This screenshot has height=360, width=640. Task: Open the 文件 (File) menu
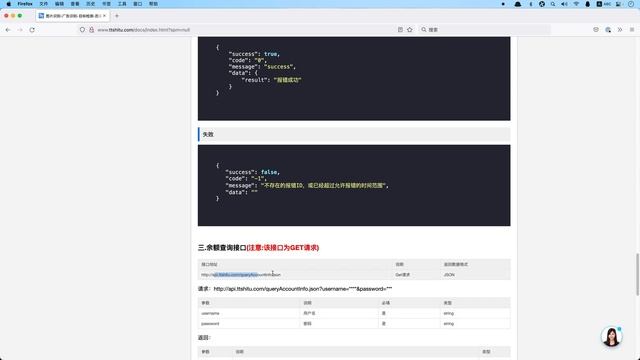pyautogui.click(x=44, y=4)
